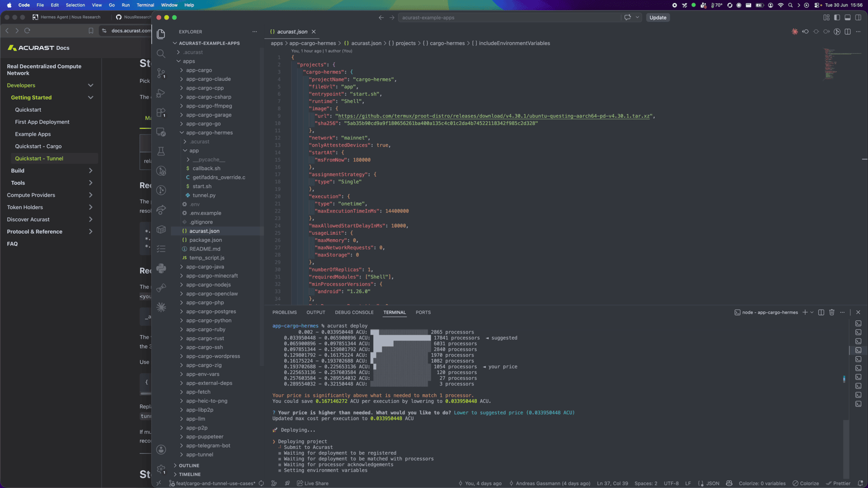Open the proot-distro GitHub URL in editor
Viewport: 868px width, 488px height.
coord(494,116)
